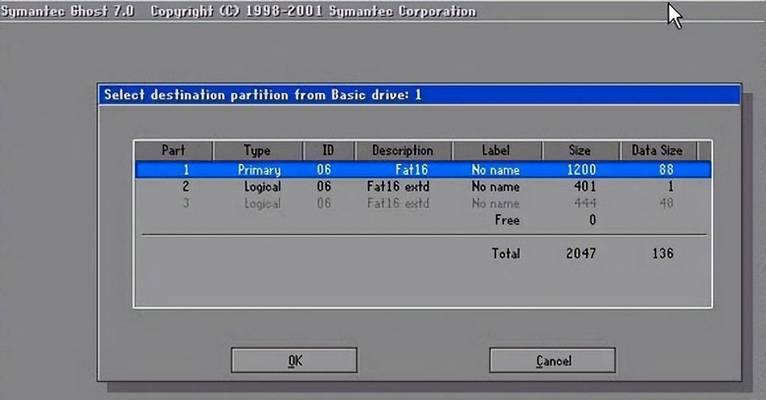
Task: Click the Type column header
Action: (257, 150)
